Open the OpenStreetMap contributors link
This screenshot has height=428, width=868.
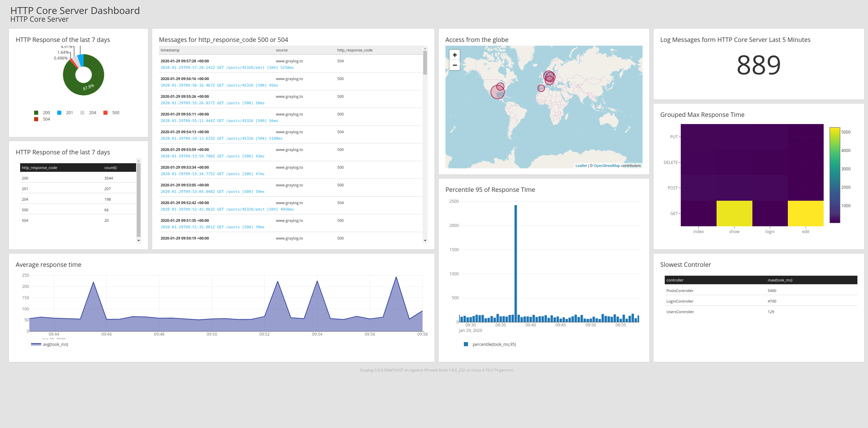point(607,166)
